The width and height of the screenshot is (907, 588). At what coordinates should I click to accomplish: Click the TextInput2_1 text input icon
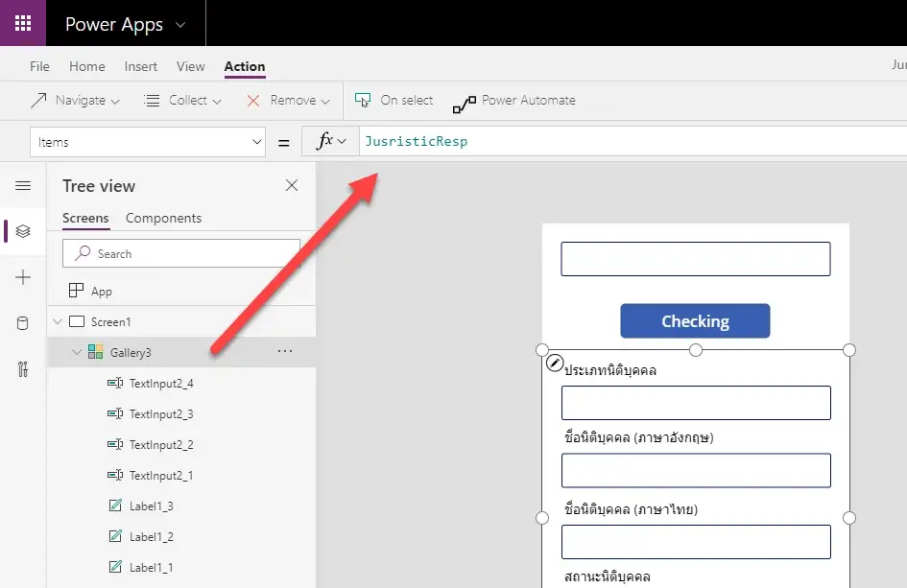115,475
